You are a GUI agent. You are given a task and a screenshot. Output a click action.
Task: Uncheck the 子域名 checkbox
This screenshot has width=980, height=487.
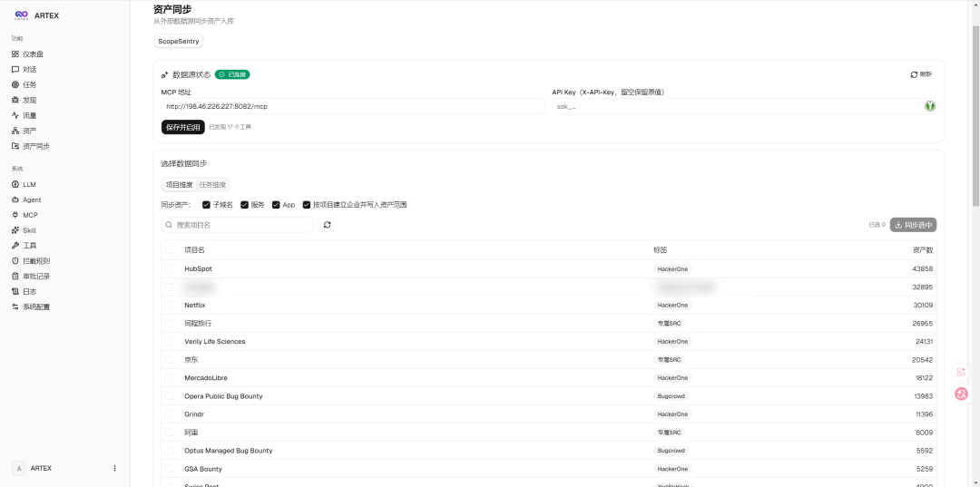pos(206,205)
